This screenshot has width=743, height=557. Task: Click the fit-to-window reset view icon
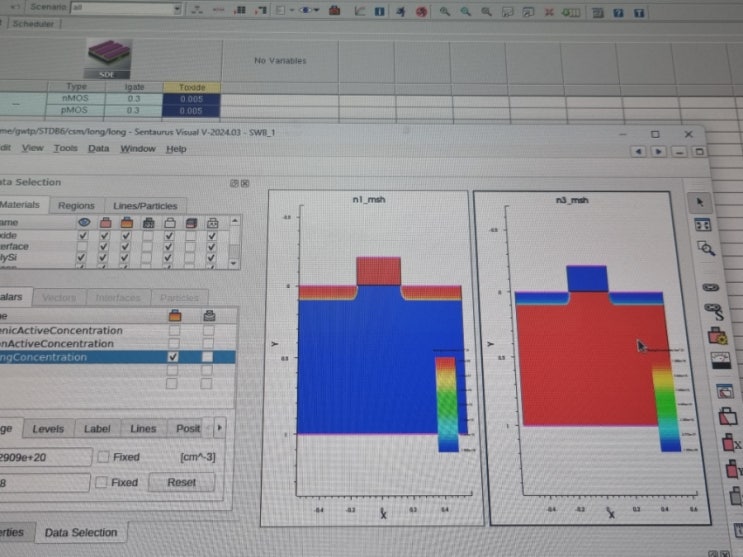[x=702, y=225]
